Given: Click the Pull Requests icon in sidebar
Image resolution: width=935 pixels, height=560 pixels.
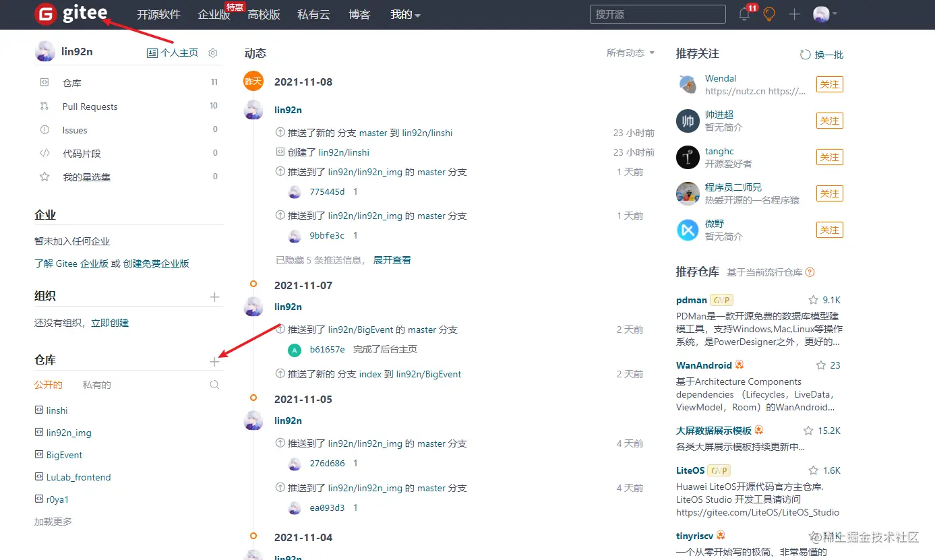Looking at the screenshot, I should coord(44,106).
